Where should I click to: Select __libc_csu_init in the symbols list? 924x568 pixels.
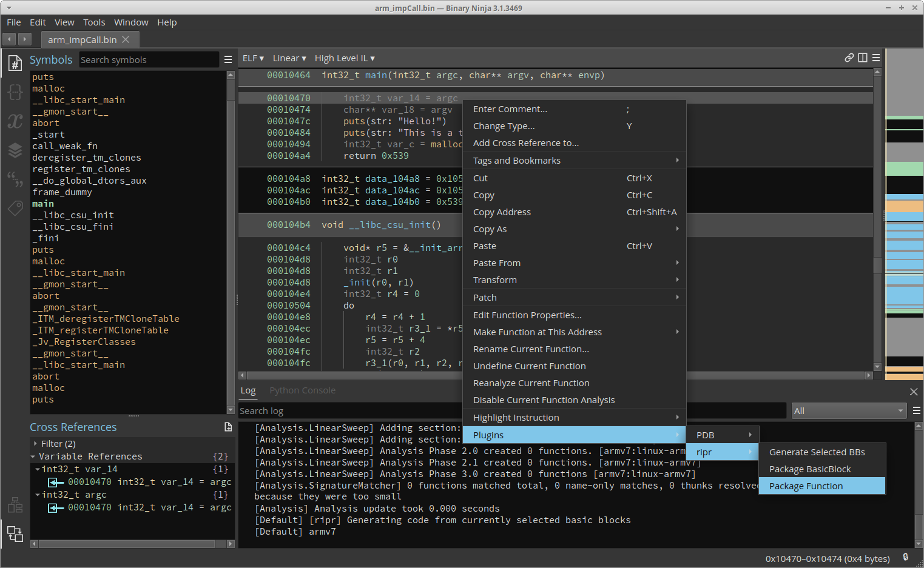(73, 215)
